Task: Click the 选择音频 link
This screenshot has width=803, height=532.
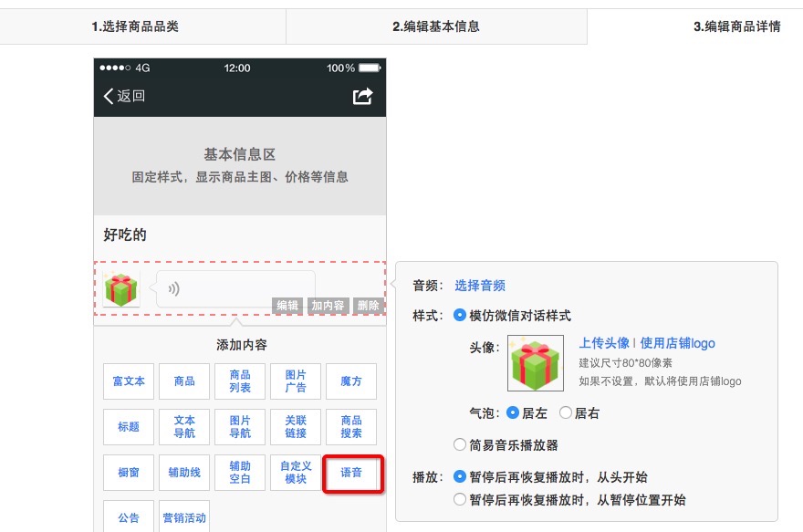Action: coord(480,286)
